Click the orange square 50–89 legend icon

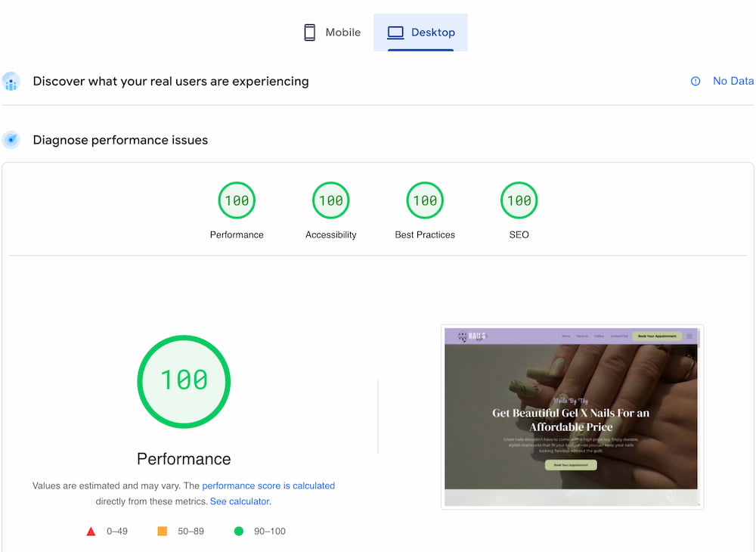point(163,531)
